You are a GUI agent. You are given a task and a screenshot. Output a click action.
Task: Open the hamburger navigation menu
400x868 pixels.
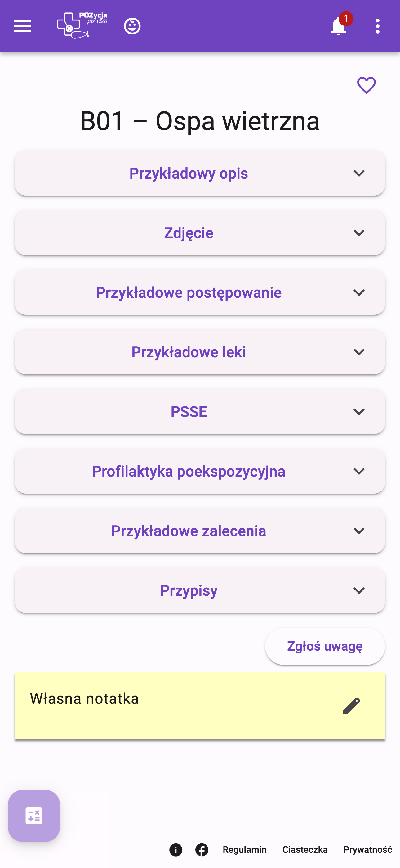pos(22,26)
